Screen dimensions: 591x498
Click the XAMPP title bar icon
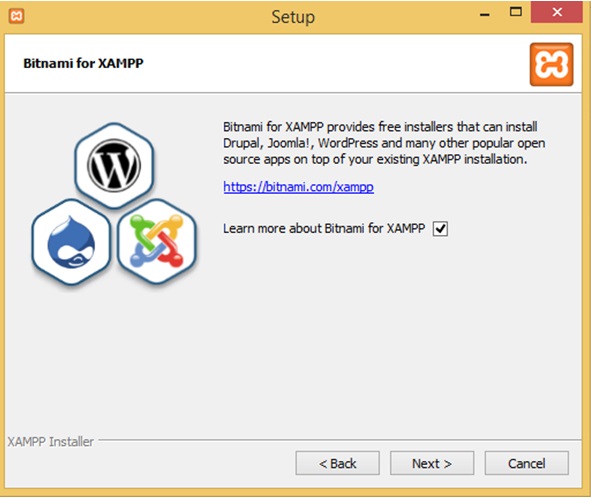(17, 16)
